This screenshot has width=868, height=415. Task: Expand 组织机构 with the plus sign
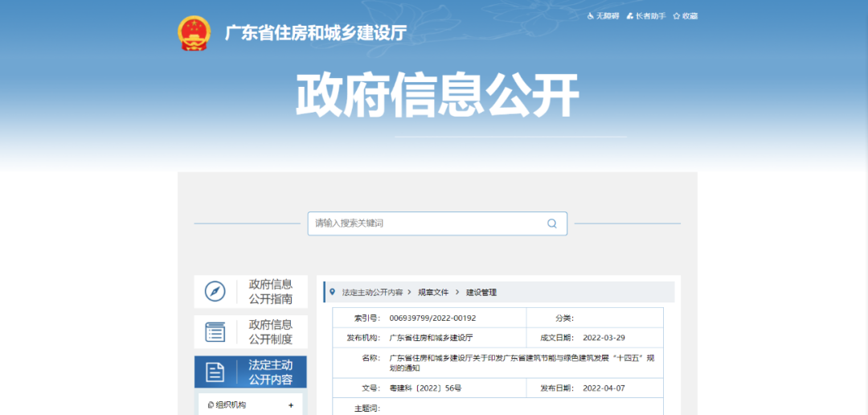pyautogui.click(x=290, y=405)
